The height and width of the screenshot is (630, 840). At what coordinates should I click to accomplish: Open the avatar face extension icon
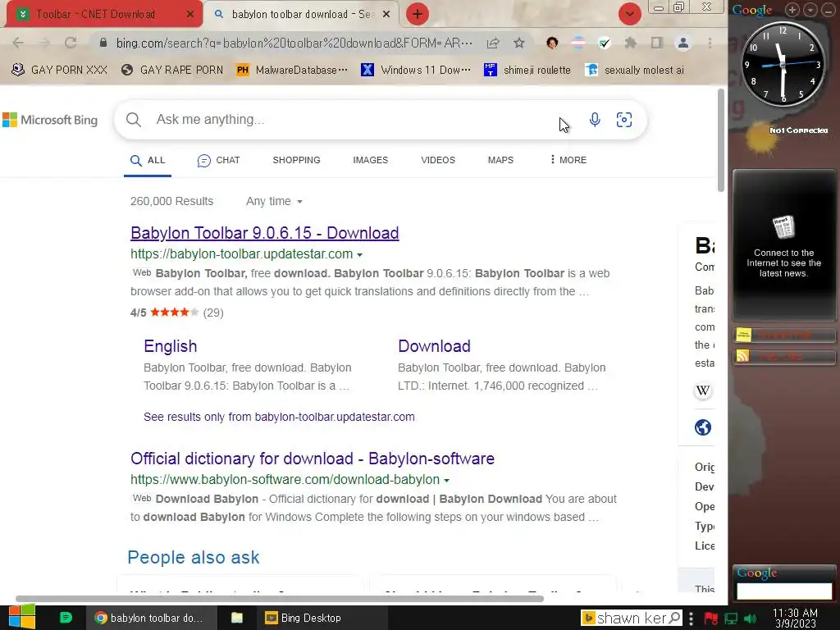[552, 43]
